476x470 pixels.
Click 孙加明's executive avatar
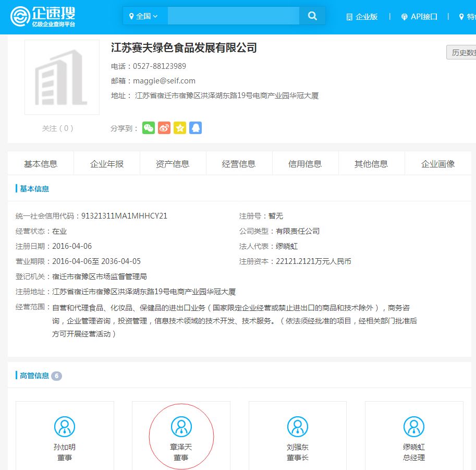(65, 426)
